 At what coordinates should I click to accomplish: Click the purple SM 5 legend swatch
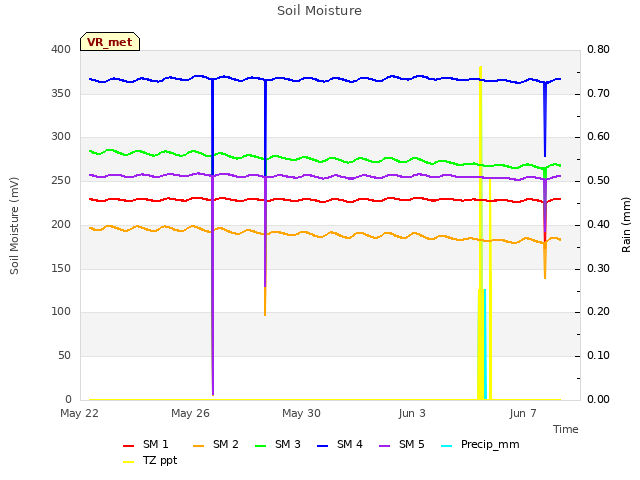384,446
